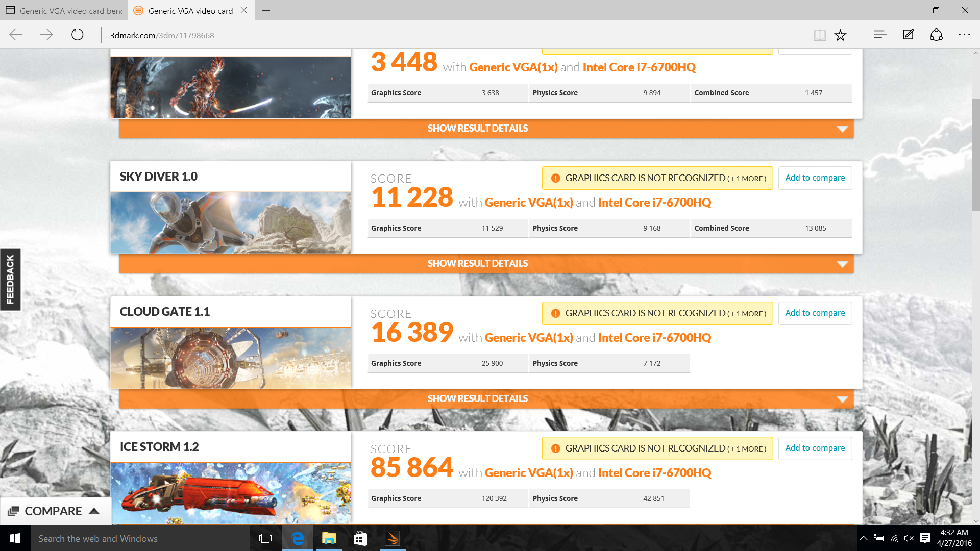The width and height of the screenshot is (980, 551).
Task: Open the Edge More actions ellipsis menu
Action: click(x=964, y=35)
